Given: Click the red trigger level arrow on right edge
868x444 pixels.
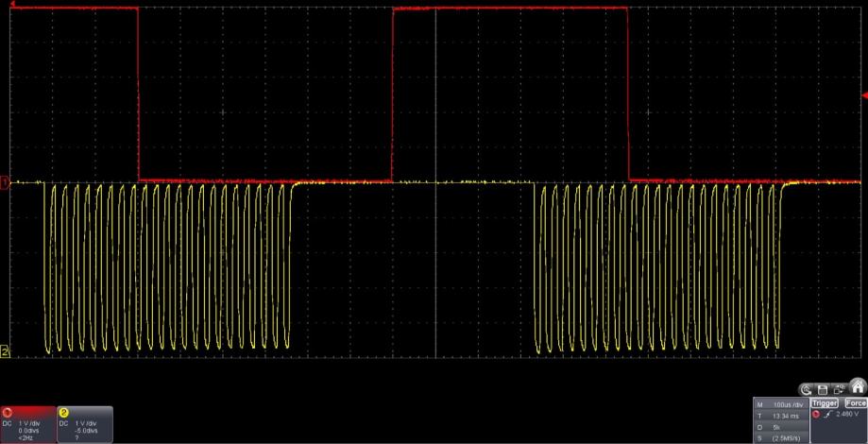Looking at the screenshot, I should [864, 95].
